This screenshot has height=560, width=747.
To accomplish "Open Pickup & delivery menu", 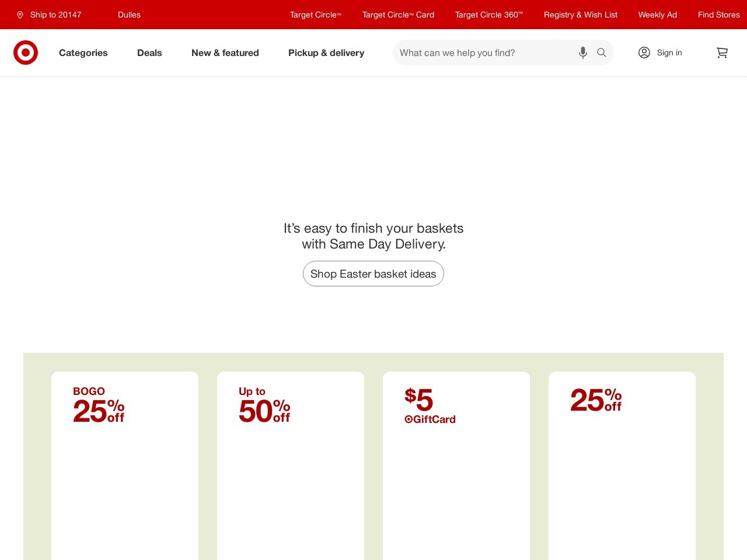I will [x=326, y=52].
